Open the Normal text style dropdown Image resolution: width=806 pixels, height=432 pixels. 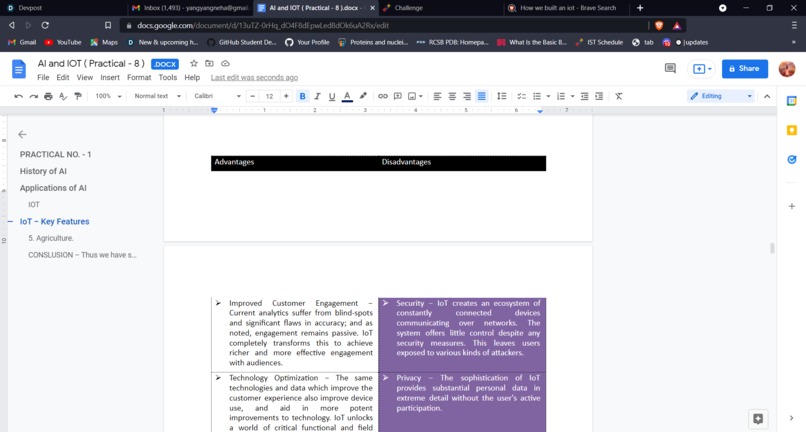[157, 96]
